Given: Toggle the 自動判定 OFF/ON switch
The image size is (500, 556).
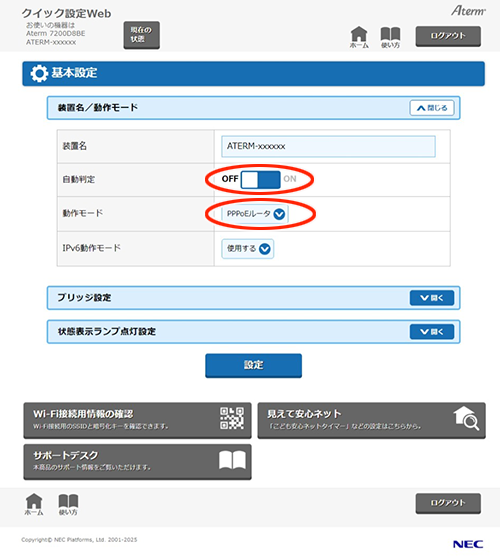Looking at the screenshot, I should pyautogui.click(x=260, y=179).
